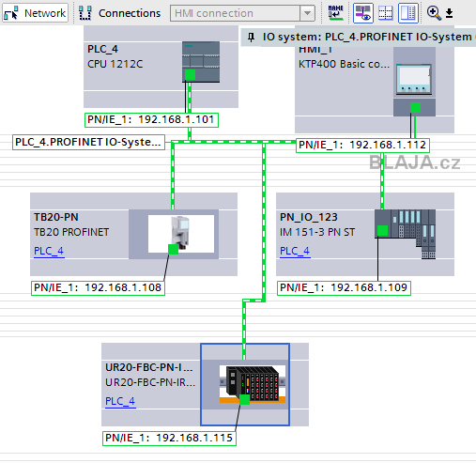
Task: Click the UR20 green Ethernet port
Action: (x=245, y=400)
